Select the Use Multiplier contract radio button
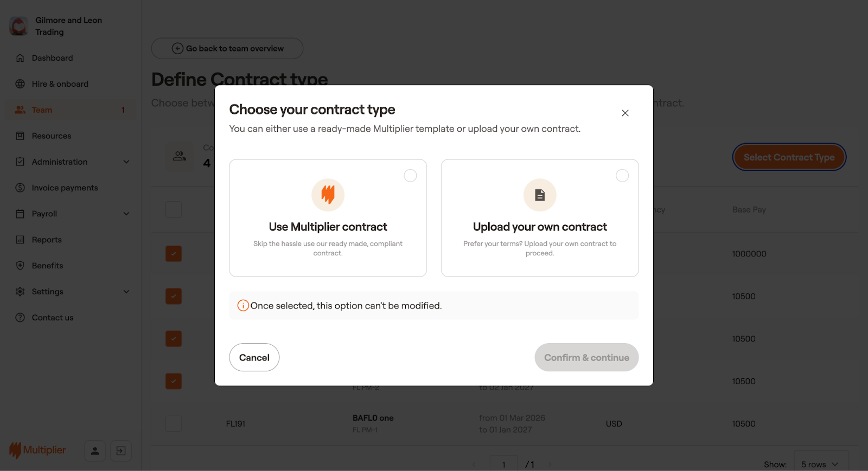 (410, 176)
